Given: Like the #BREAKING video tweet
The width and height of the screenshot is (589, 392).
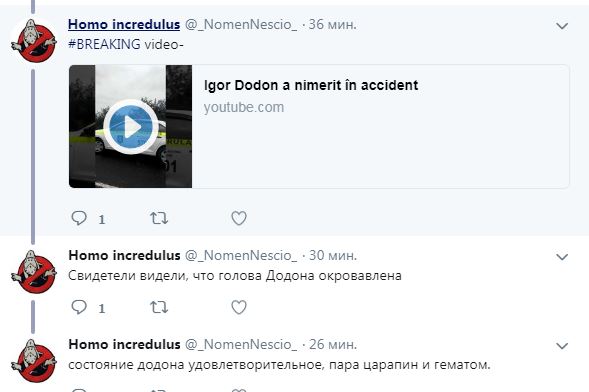Looking at the screenshot, I should pos(239,218).
